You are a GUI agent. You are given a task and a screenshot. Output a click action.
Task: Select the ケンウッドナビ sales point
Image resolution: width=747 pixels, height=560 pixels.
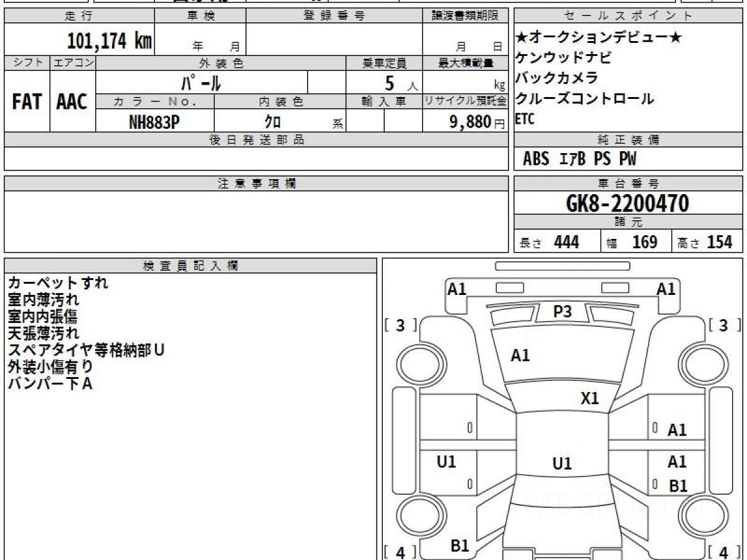point(564,58)
